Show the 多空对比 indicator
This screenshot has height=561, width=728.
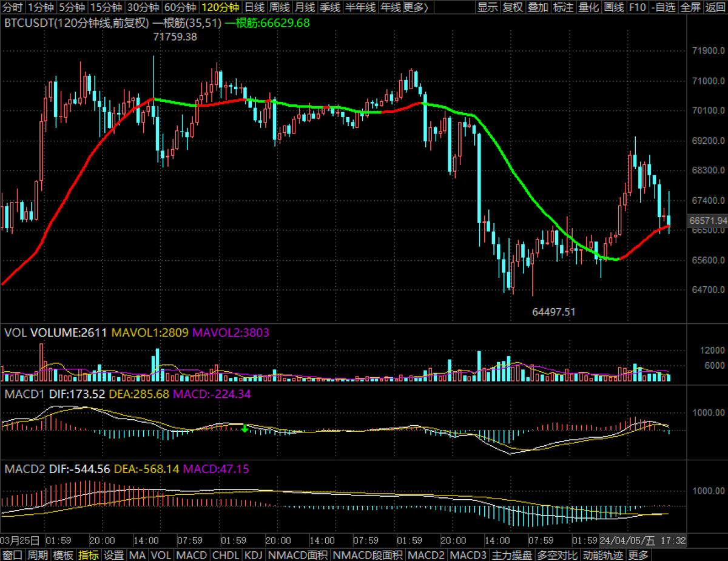pyautogui.click(x=558, y=555)
